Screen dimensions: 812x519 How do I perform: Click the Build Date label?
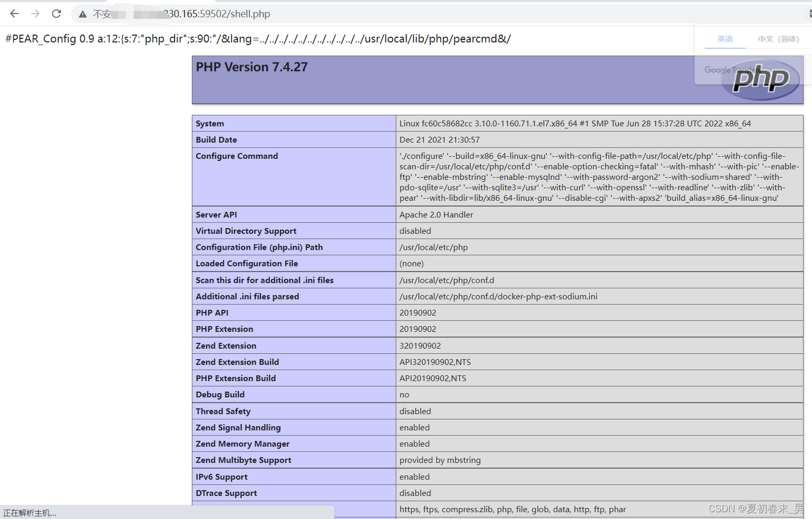[216, 140]
